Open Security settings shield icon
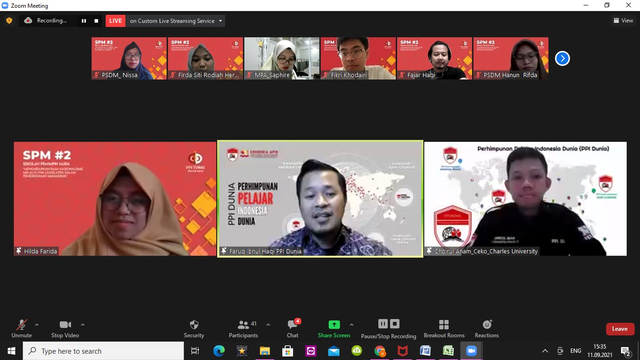Viewport: 640px width, 360px height. (x=194, y=329)
